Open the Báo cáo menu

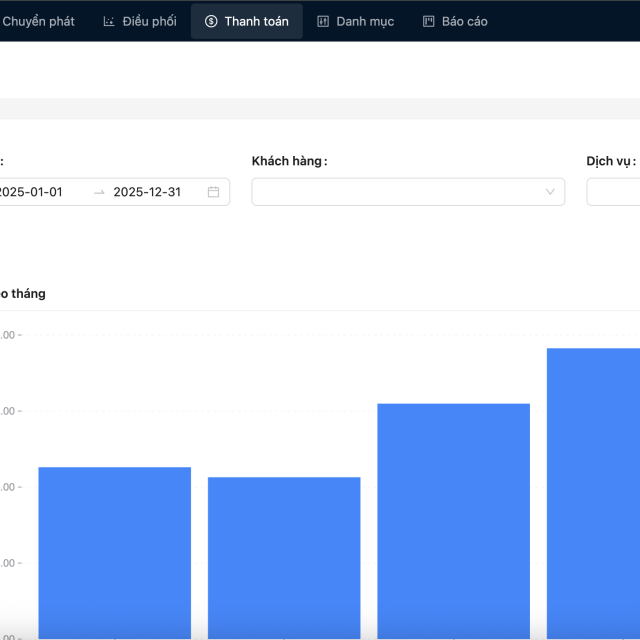click(455, 21)
